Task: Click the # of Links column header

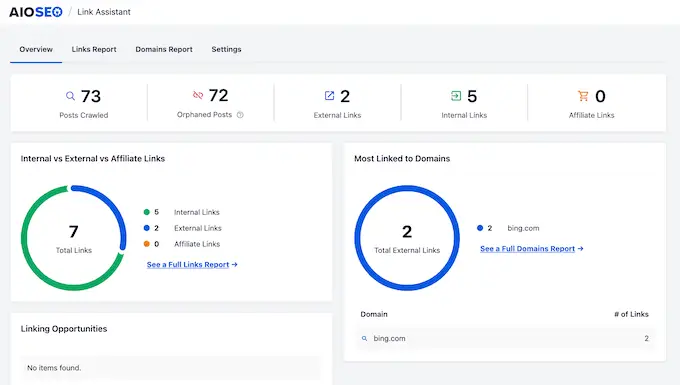Action: coord(631,314)
